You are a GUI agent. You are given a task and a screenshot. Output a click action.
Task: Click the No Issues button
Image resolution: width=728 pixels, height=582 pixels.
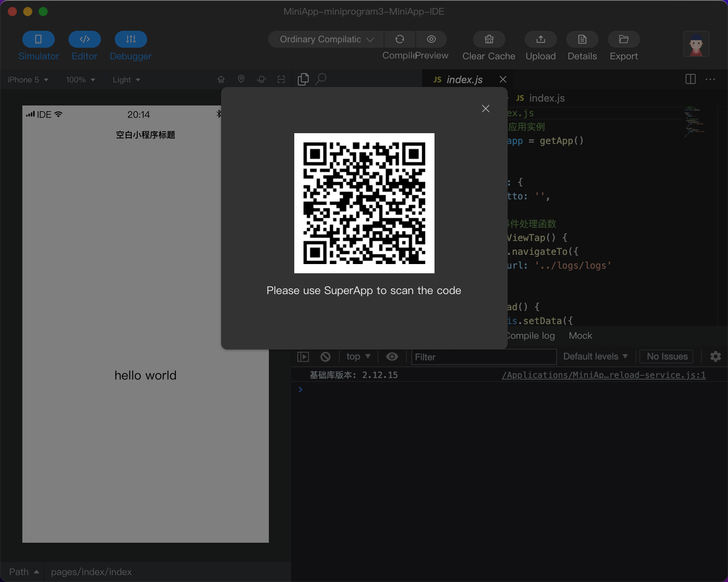coord(667,356)
